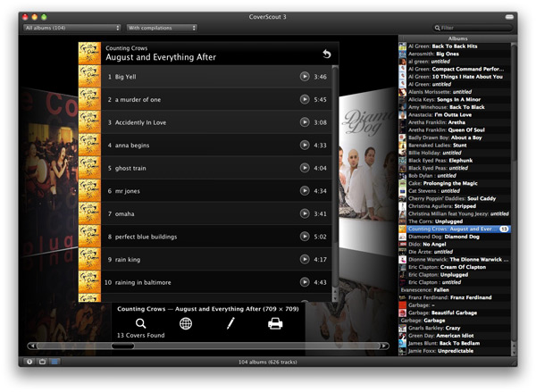Select Al Green: Back To Back Hits
Viewport: 536px width, 392px height.
(x=455, y=46)
